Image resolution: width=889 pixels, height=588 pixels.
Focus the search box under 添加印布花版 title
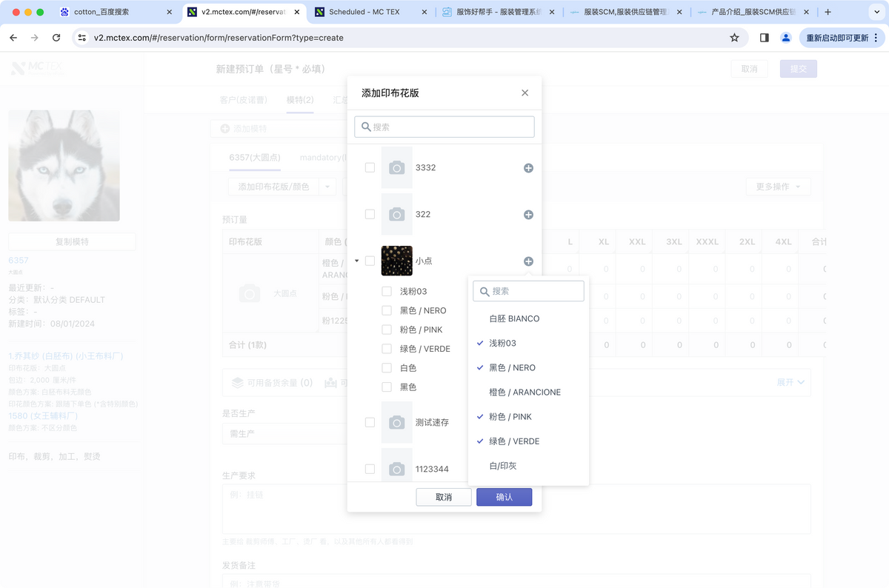444,127
